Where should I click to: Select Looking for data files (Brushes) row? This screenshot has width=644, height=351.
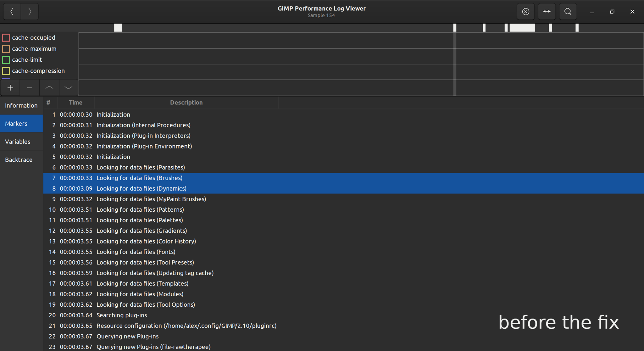(x=343, y=178)
